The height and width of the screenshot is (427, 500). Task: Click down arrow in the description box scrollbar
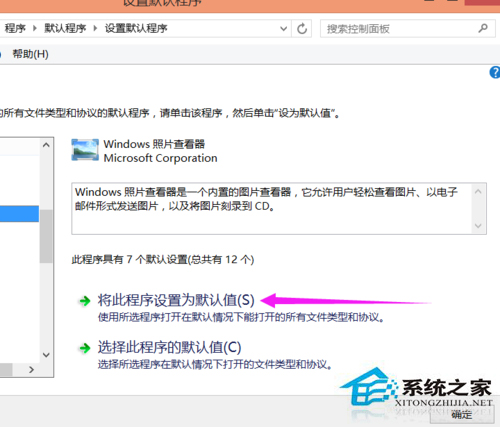[x=478, y=226]
